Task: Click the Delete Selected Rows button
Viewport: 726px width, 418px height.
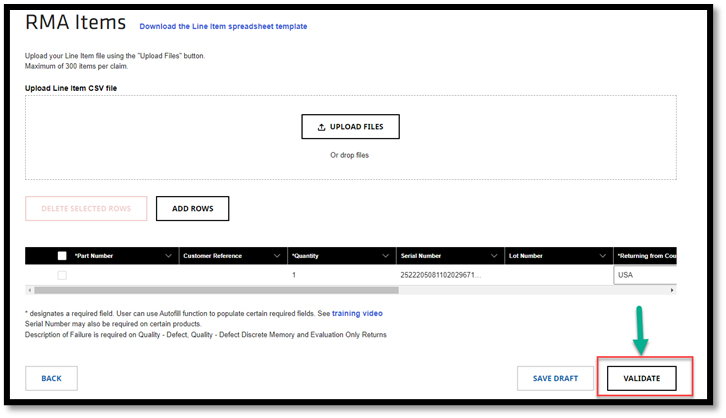Action: (x=86, y=208)
